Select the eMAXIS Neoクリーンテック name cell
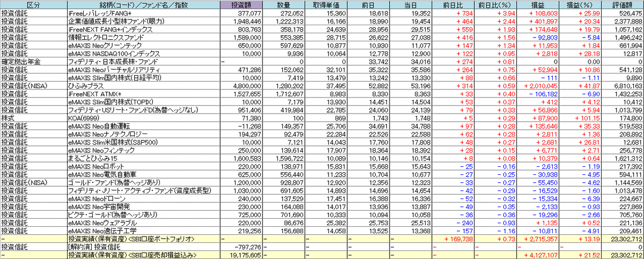 (144, 46)
